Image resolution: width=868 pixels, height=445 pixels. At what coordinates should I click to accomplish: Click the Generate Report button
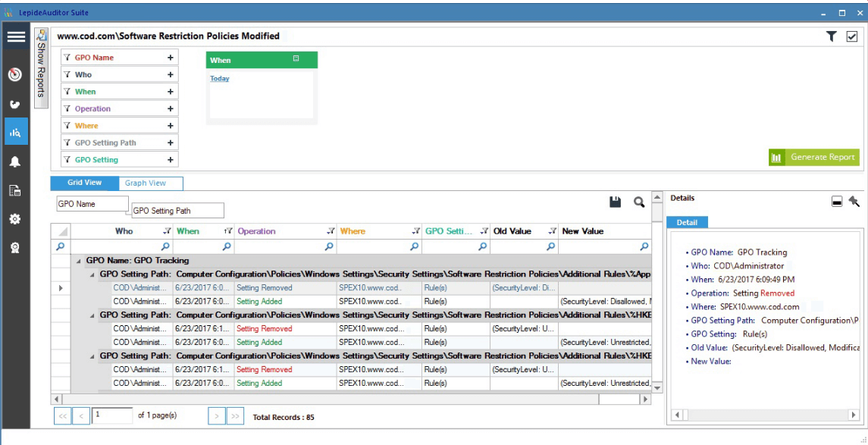point(813,157)
